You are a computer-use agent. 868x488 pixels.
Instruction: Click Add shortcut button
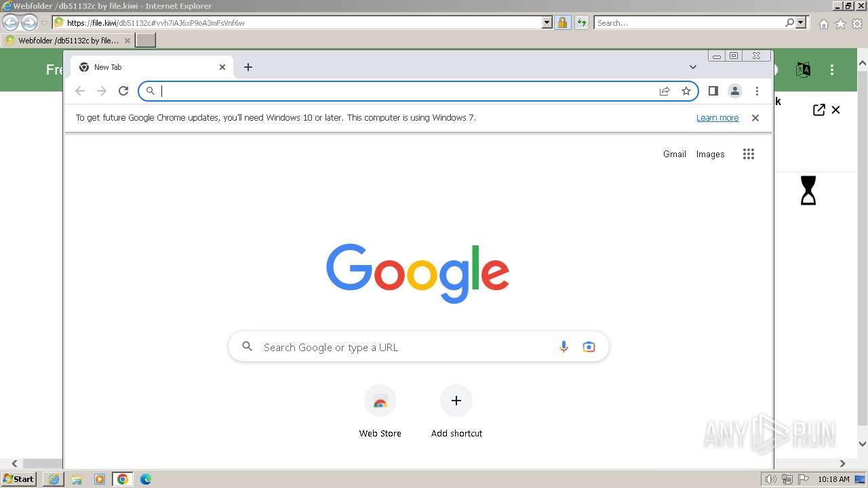(456, 412)
